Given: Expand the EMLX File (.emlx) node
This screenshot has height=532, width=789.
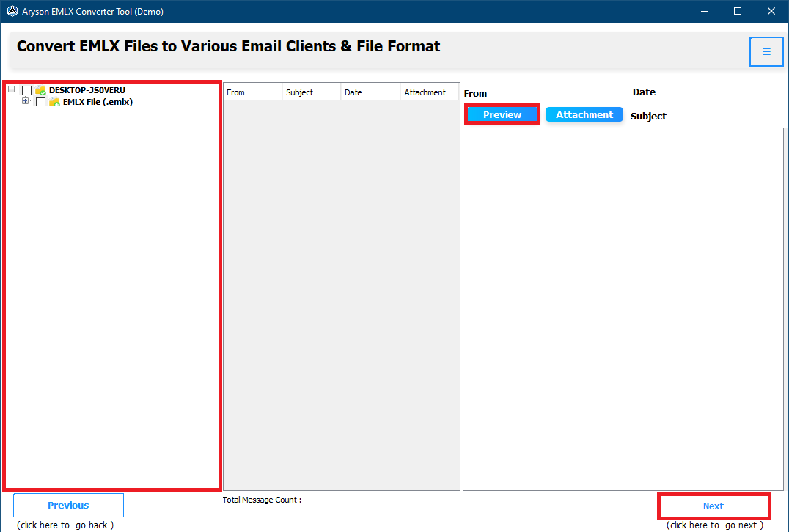Looking at the screenshot, I should tap(25, 101).
